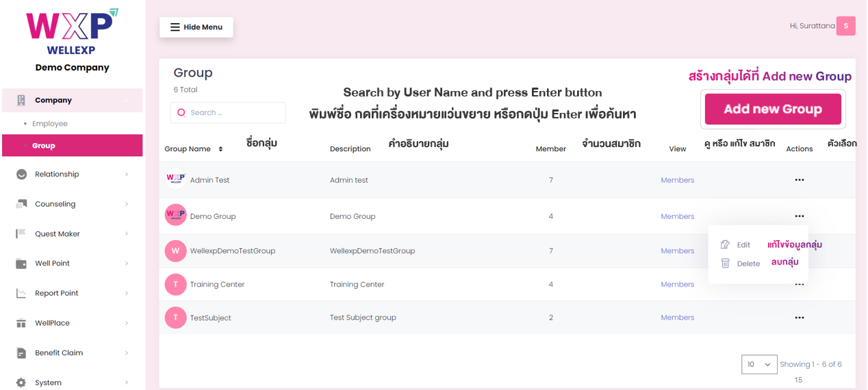Screen dimensions: 868x390
Task: Click the Benefit Claim document icon
Action: click(21, 353)
